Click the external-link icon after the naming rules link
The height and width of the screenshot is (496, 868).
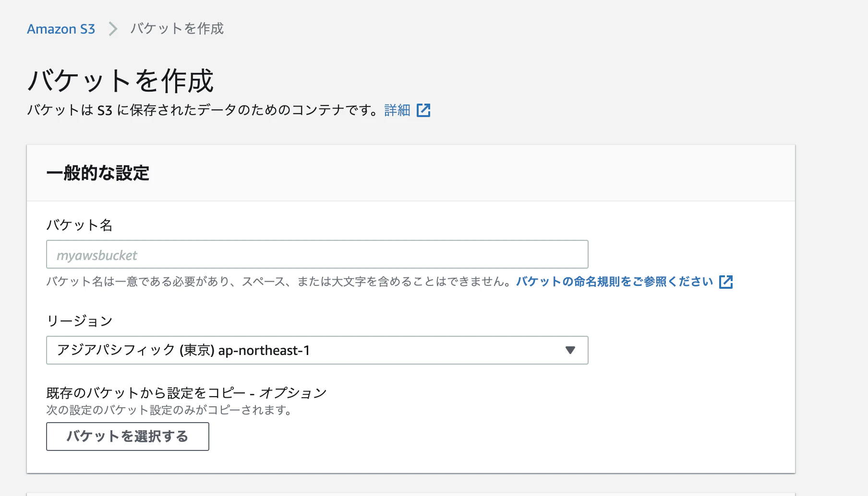pyautogui.click(x=726, y=282)
